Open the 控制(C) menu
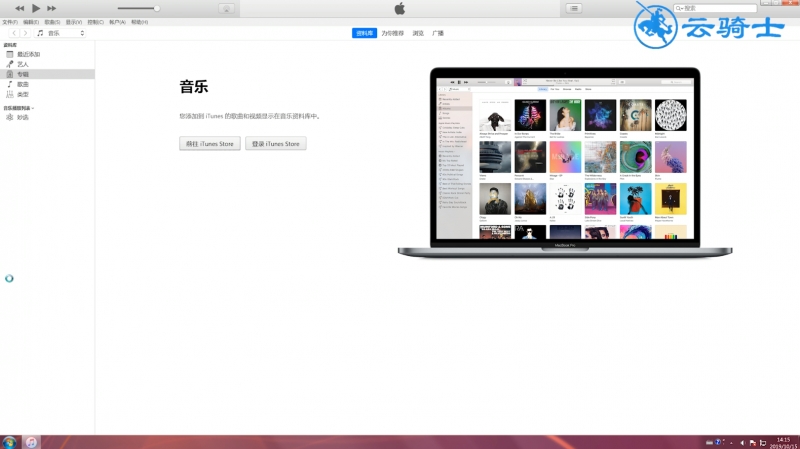 click(95, 22)
